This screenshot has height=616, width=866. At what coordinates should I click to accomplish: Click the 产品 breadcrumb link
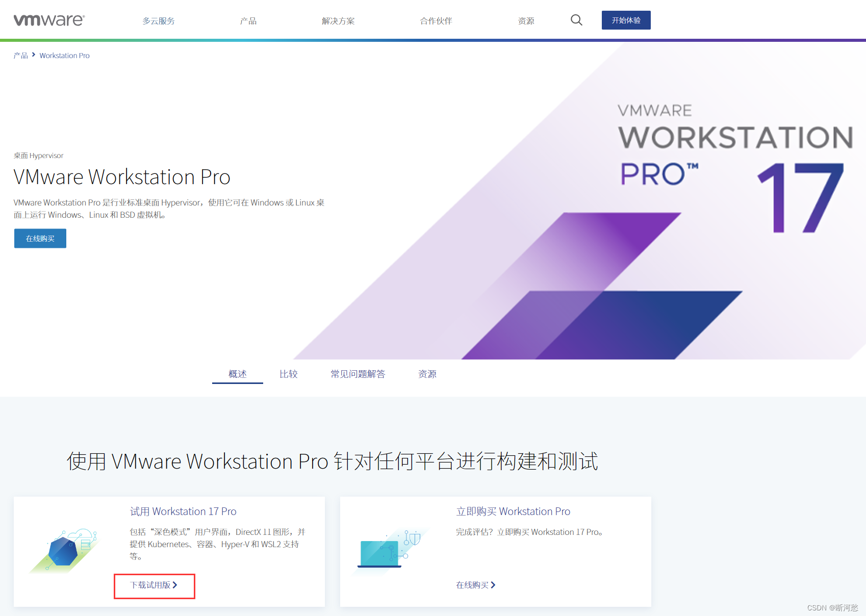click(x=20, y=55)
